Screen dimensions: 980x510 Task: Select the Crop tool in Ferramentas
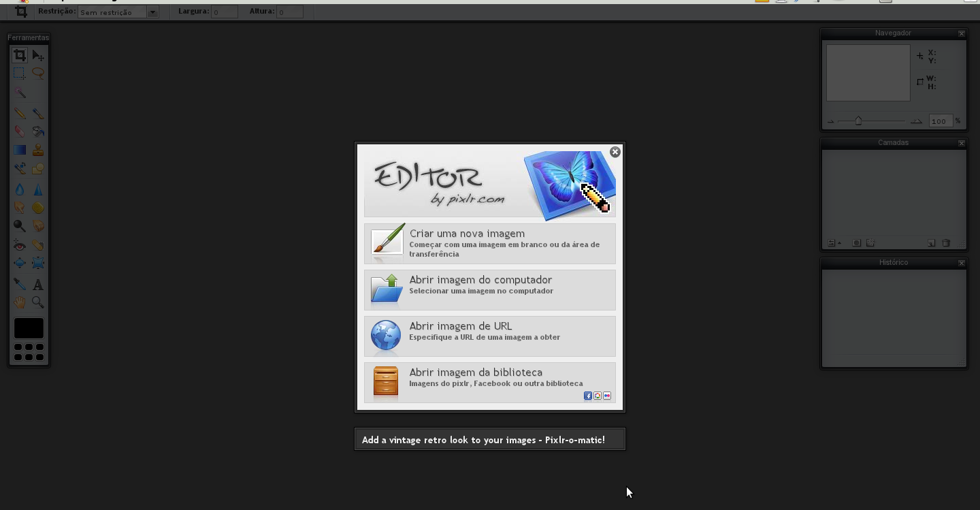click(20, 55)
